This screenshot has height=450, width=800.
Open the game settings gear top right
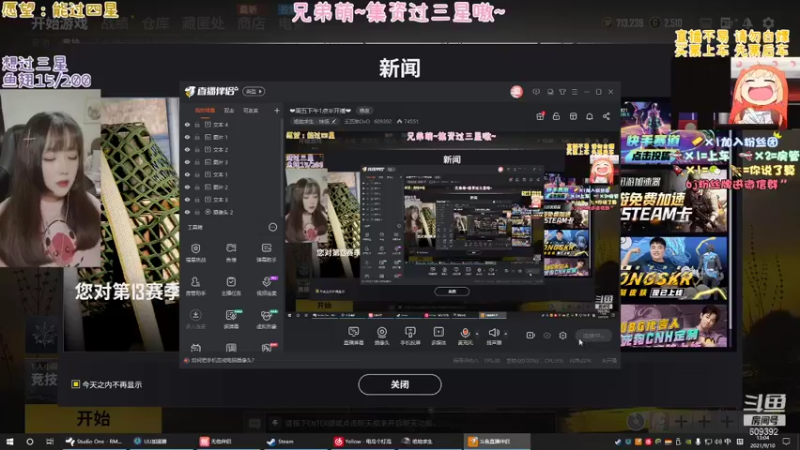[x=768, y=22]
